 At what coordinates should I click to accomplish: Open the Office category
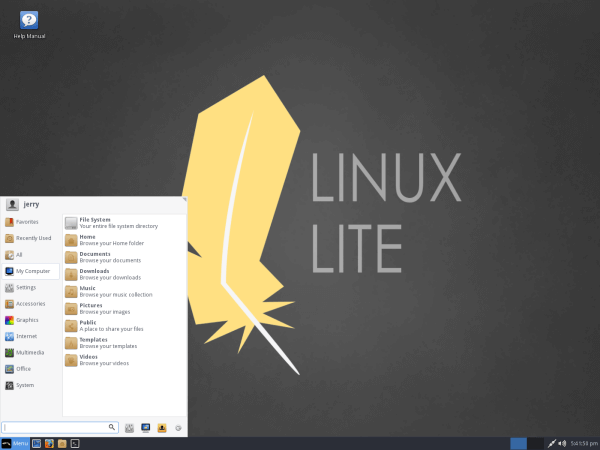pyautogui.click(x=31, y=369)
